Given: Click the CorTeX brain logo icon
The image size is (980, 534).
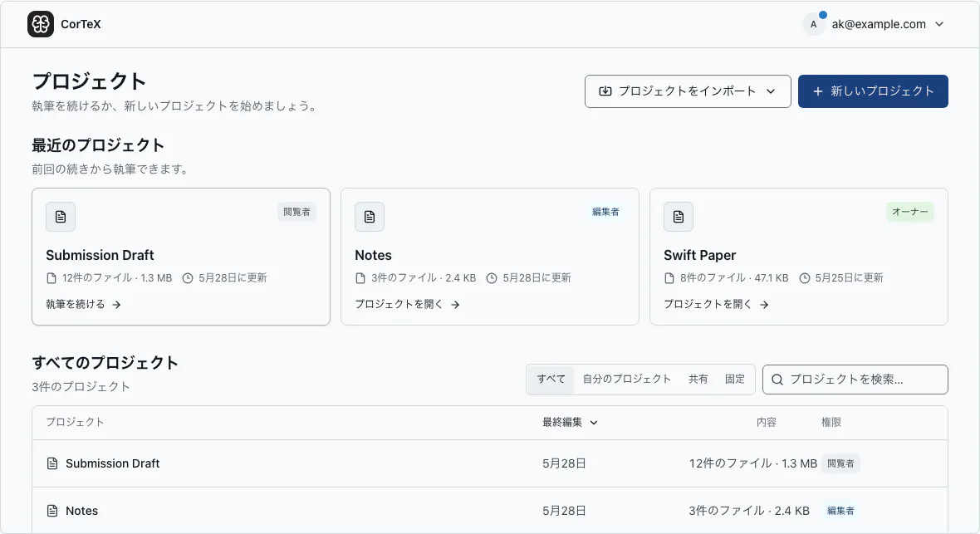Looking at the screenshot, I should click(41, 24).
